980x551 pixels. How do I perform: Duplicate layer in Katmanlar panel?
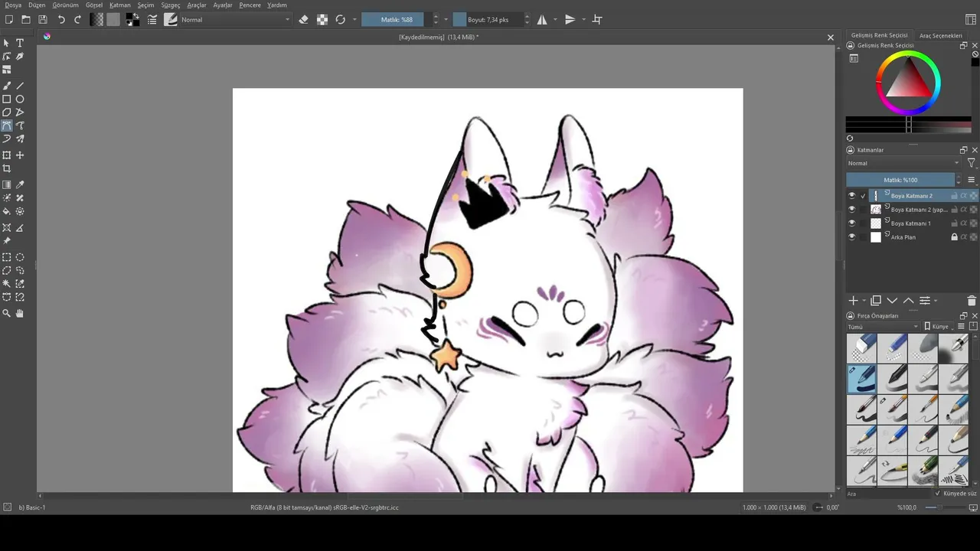[x=876, y=301]
